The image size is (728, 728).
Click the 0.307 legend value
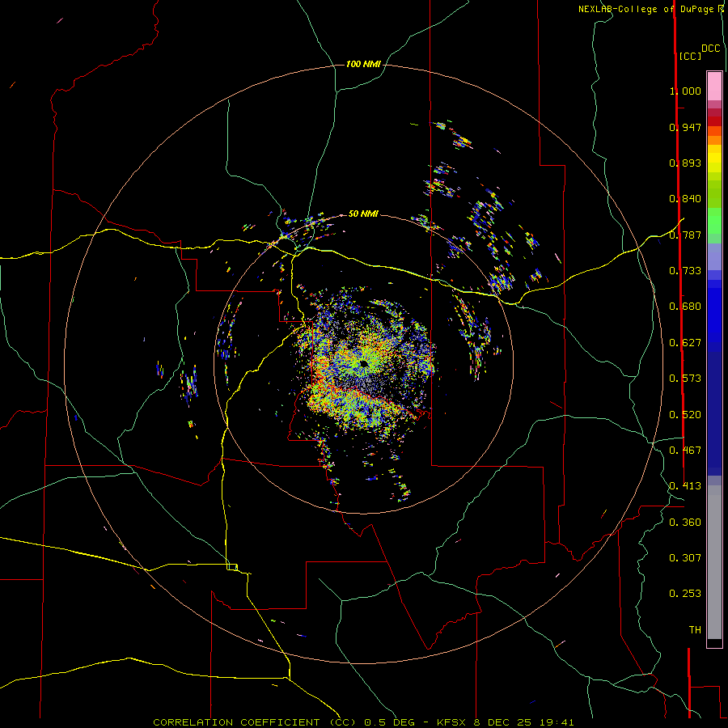(x=685, y=558)
